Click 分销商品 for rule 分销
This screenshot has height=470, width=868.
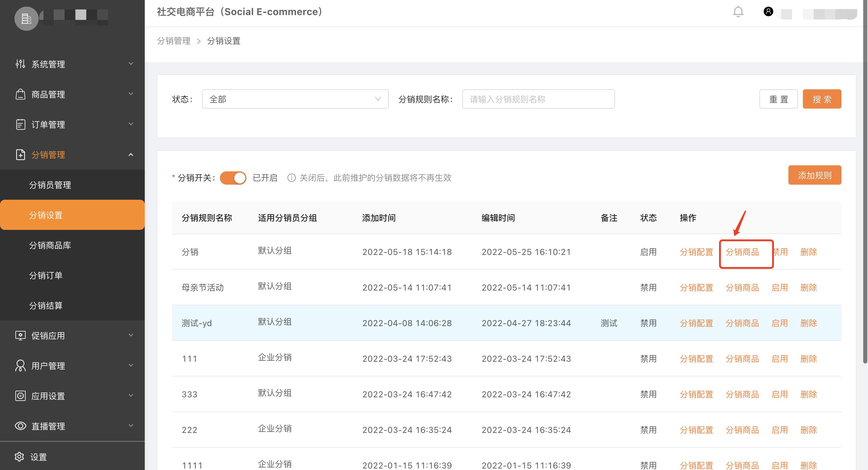click(x=742, y=252)
